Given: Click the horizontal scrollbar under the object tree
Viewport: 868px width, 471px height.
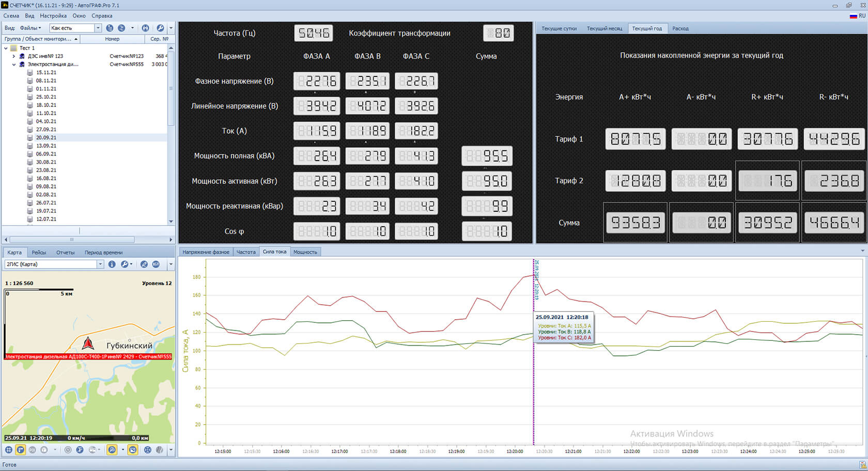Looking at the screenshot, I should pyautogui.click(x=72, y=240).
